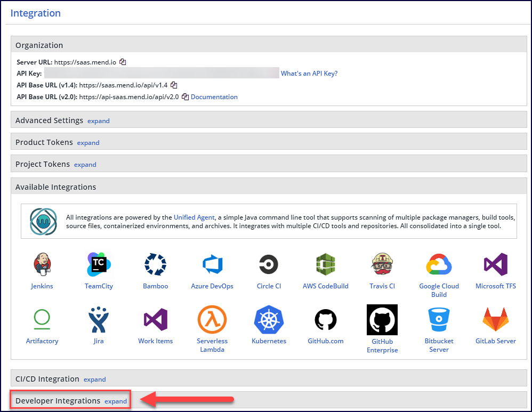Open the "What's an API Key?" link
The height and width of the screenshot is (412, 532).
pyautogui.click(x=309, y=74)
